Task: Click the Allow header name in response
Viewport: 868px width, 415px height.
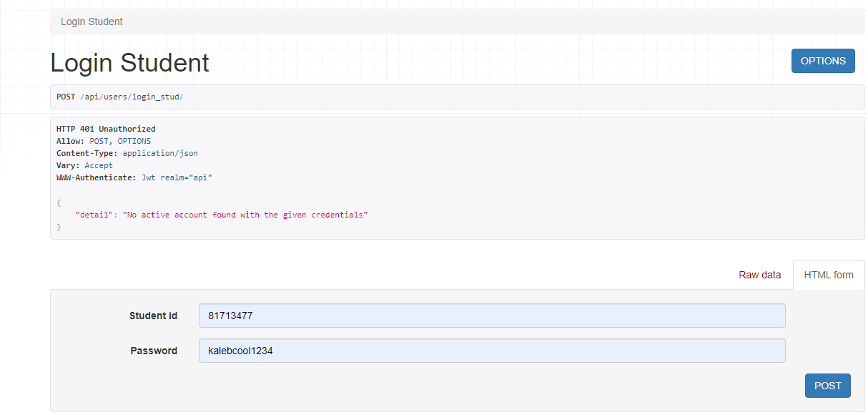Action: tap(70, 142)
